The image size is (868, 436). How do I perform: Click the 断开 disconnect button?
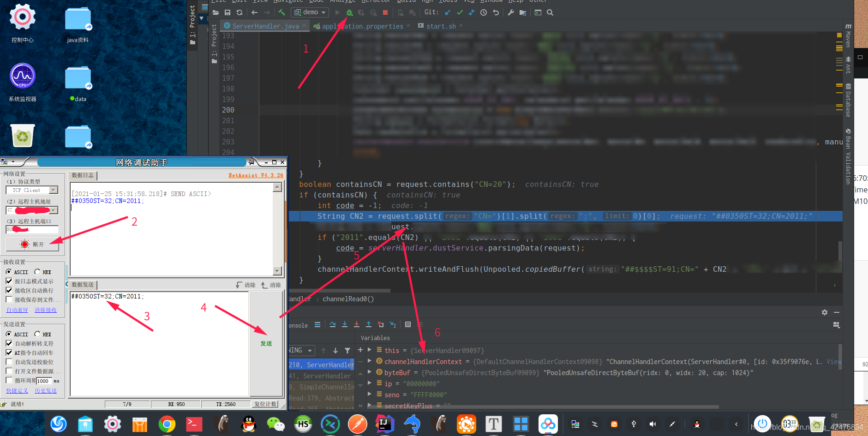click(x=32, y=245)
